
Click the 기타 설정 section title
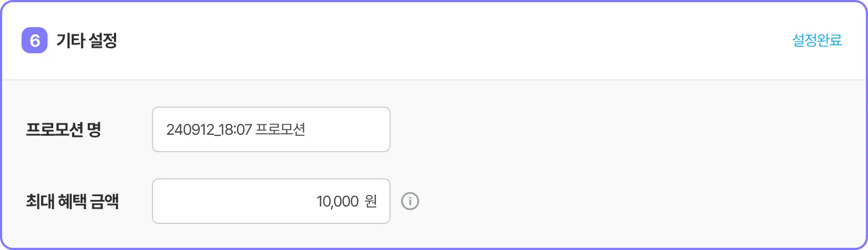(x=87, y=40)
